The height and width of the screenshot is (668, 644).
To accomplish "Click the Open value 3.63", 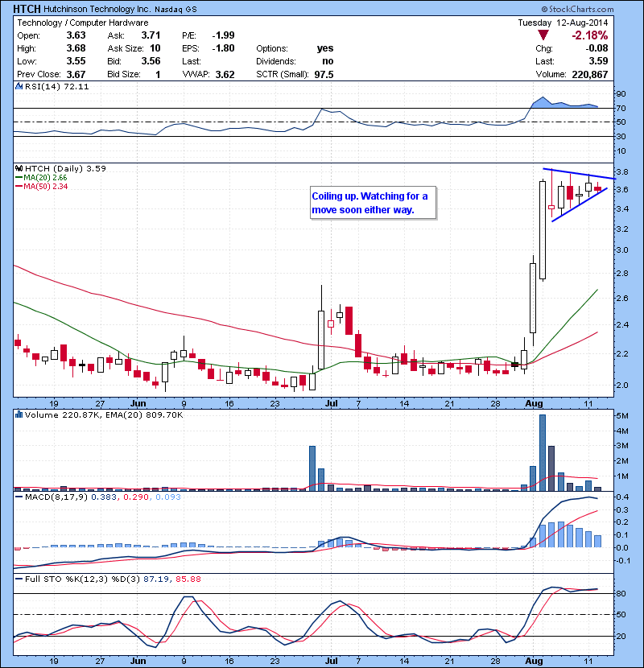I will point(76,35).
